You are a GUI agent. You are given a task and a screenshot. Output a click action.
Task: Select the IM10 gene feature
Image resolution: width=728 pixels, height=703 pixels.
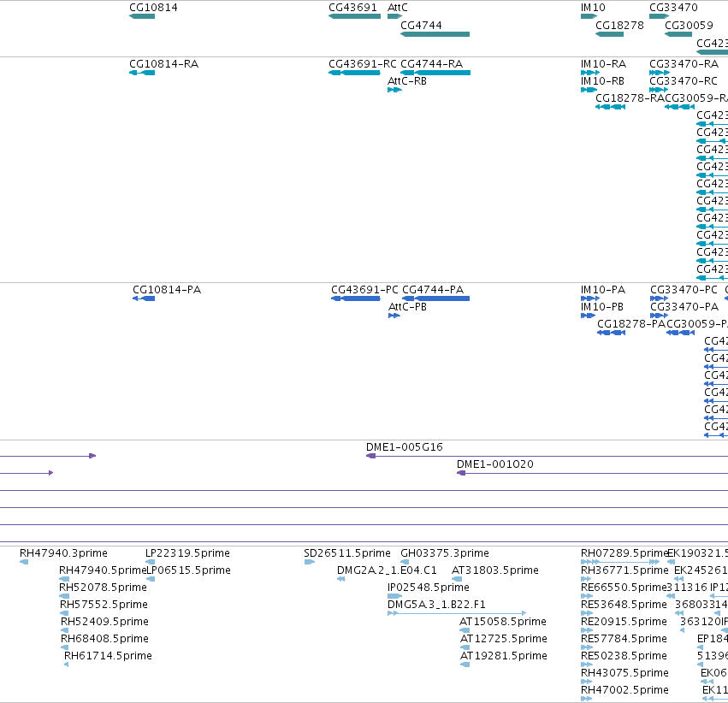pyautogui.click(x=589, y=16)
